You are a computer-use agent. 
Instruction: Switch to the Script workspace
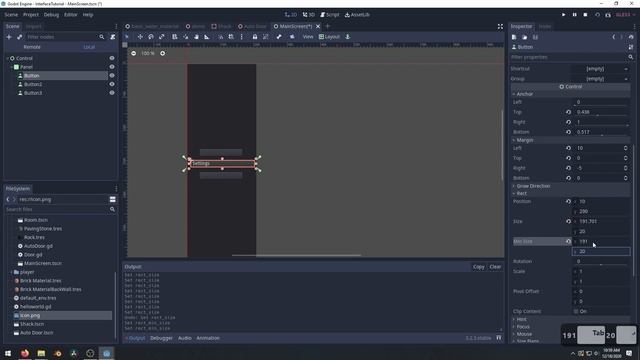[x=330, y=15]
